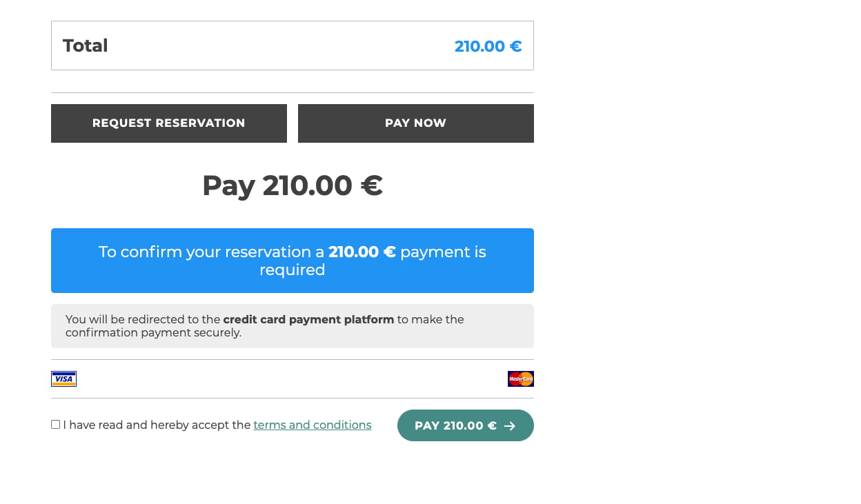This screenshot has height=504, width=861.
Task: Switch to the Request Reservation option
Action: tap(169, 123)
